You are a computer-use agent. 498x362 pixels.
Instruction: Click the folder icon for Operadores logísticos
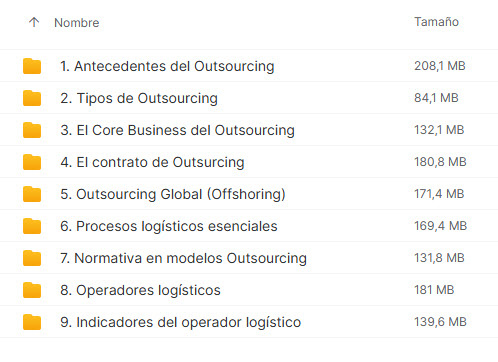(x=32, y=290)
